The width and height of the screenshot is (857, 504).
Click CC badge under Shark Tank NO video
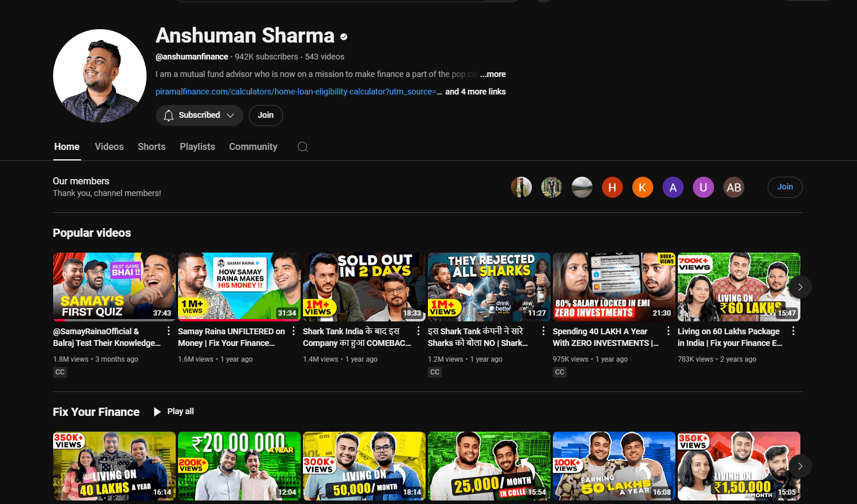(x=434, y=372)
